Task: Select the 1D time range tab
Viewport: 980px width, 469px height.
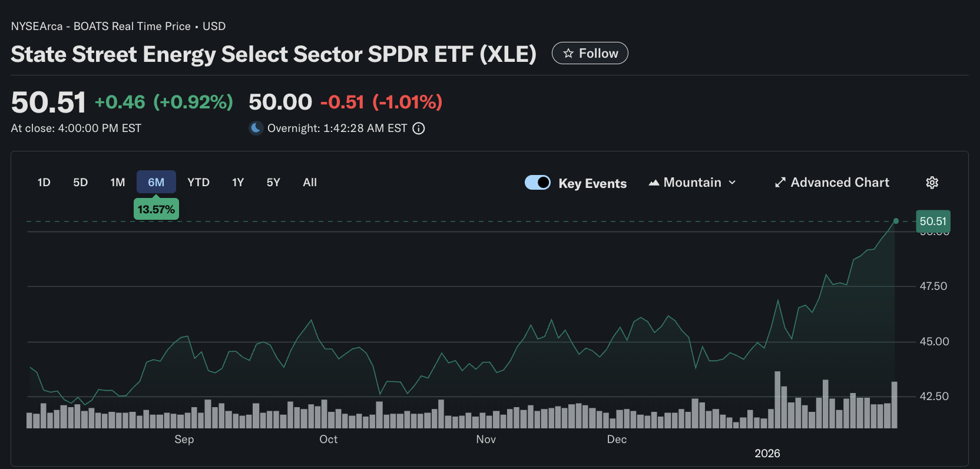Action: (x=44, y=183)
